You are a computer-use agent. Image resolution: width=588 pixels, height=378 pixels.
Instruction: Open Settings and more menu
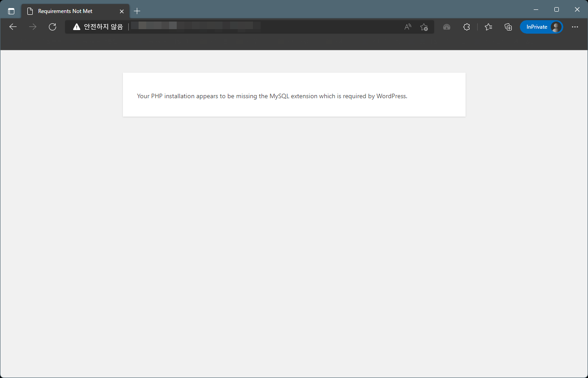click(575, 27)
